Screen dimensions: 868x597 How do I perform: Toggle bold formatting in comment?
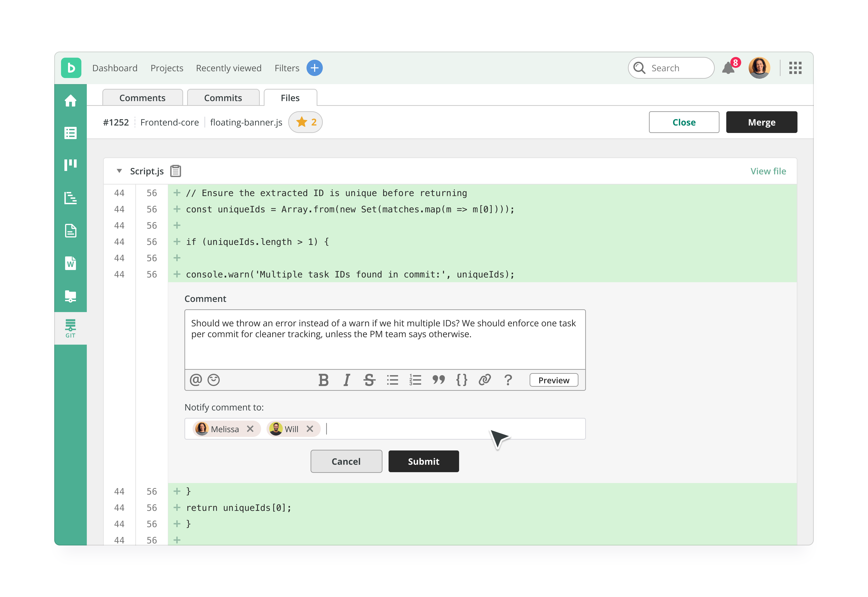(x=323, y=380)
